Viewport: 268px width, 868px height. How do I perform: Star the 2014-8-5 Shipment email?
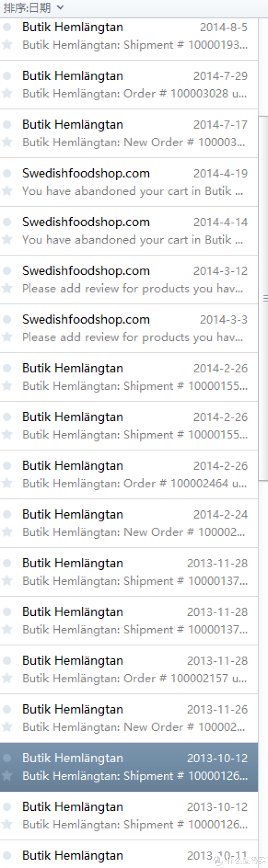(x=7, y=44)
